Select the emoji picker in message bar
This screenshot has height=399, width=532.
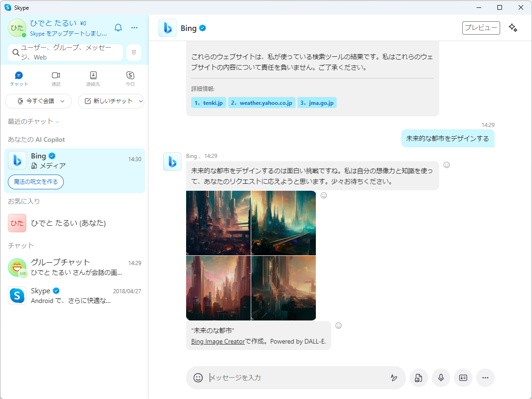[x=198, y=378]
